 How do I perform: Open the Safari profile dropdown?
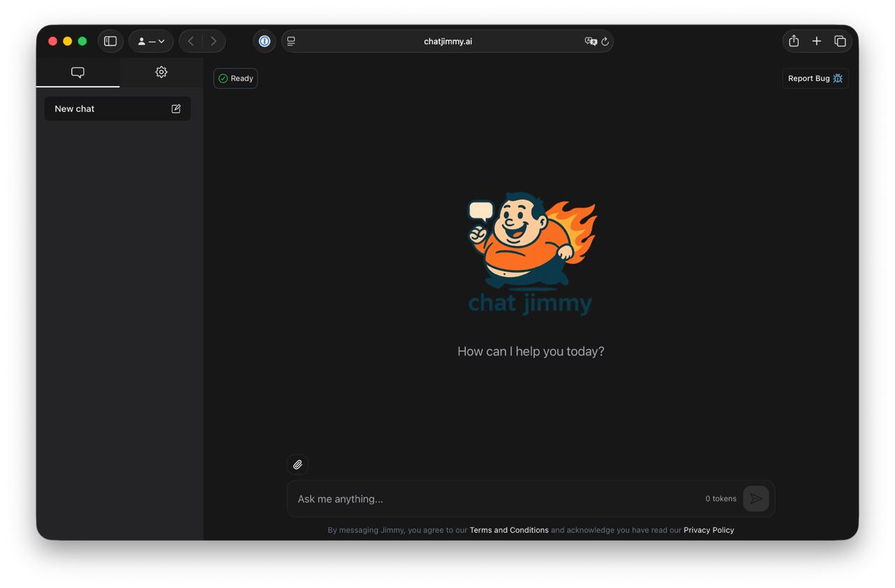click(151, 41)
